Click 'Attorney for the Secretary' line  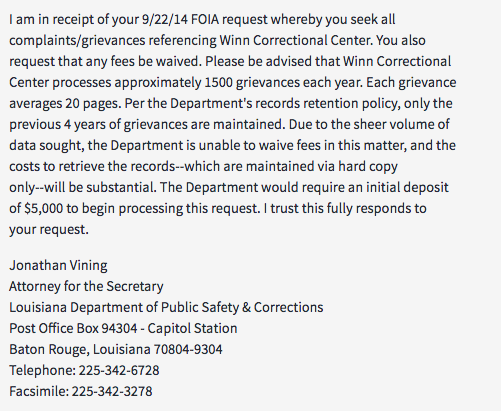point(86,286)
